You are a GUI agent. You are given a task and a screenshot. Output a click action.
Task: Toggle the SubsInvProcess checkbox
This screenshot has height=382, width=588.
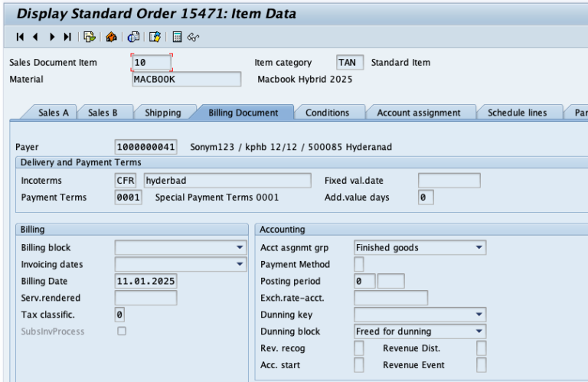point(120,331)
